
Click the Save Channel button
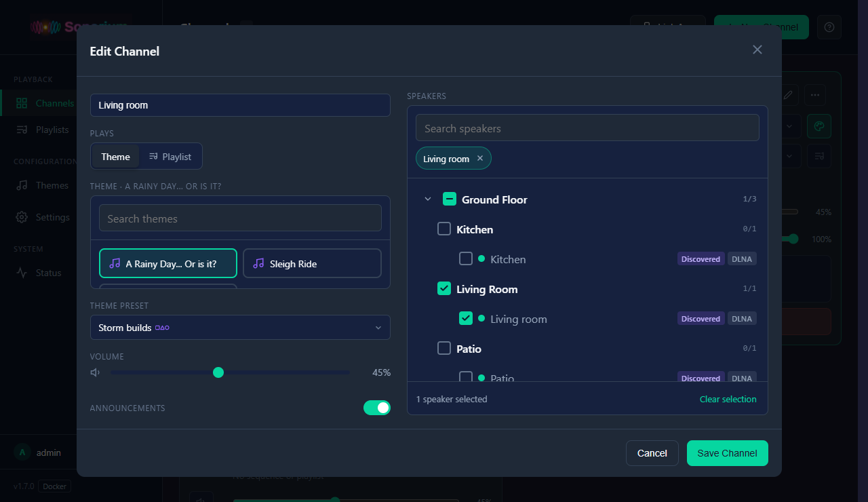(728, 453)
